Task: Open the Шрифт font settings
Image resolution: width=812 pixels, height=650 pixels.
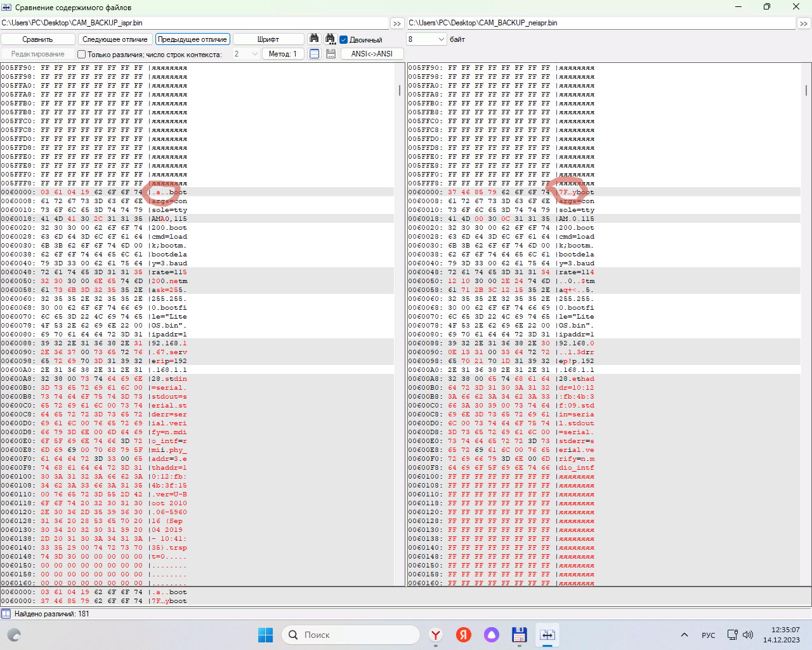Action: (268, 39)
